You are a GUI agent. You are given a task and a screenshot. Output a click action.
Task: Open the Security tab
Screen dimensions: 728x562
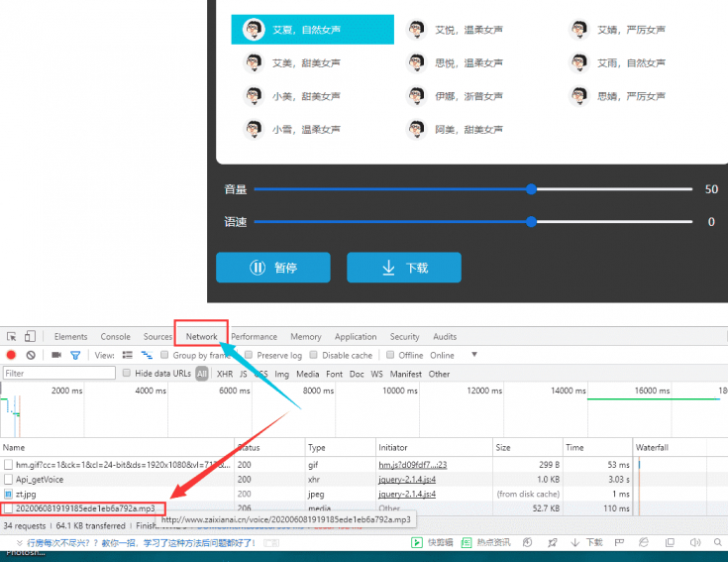click(404, 337)
